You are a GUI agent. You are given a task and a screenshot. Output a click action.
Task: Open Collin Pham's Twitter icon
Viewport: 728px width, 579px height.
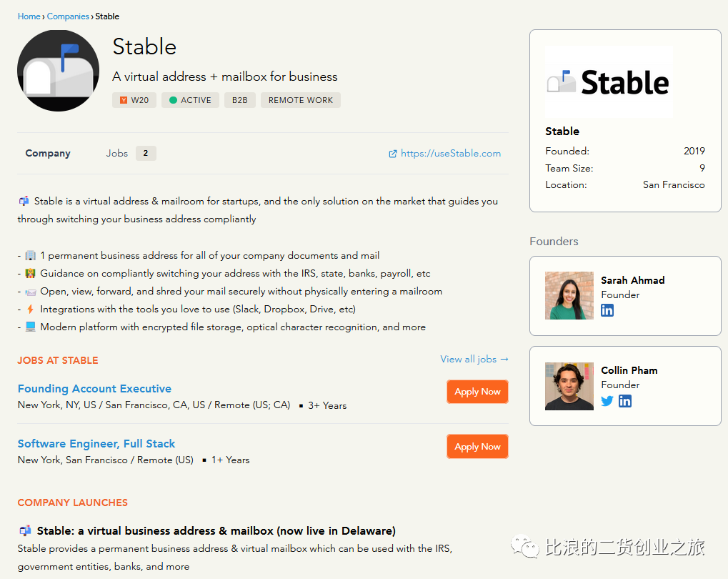tap(607, 401)
